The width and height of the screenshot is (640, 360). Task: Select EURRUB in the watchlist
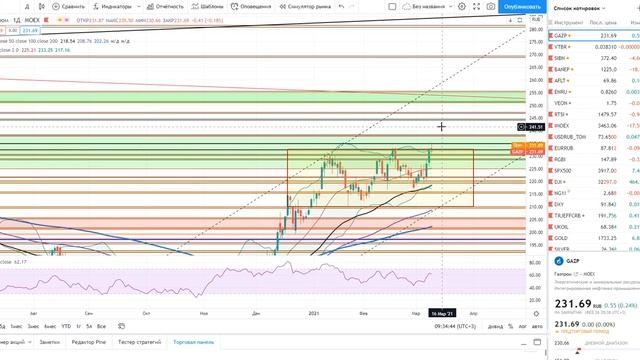coord(594,148)
